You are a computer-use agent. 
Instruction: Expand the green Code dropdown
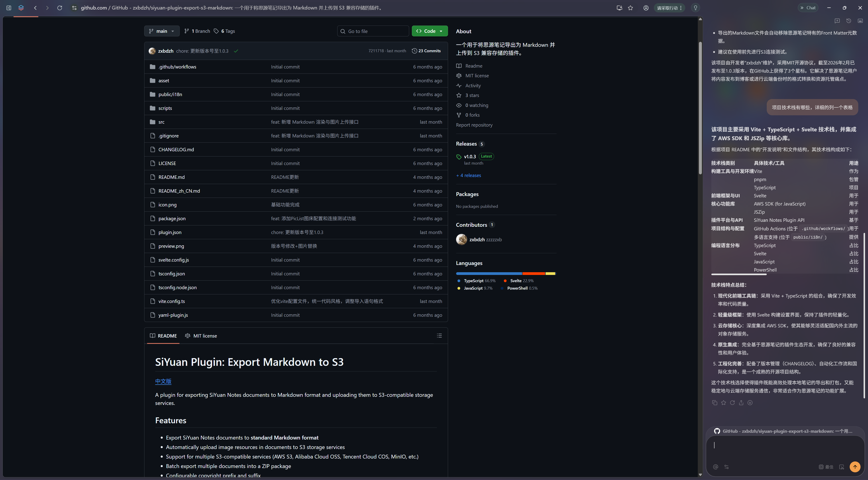coord(430,31)
